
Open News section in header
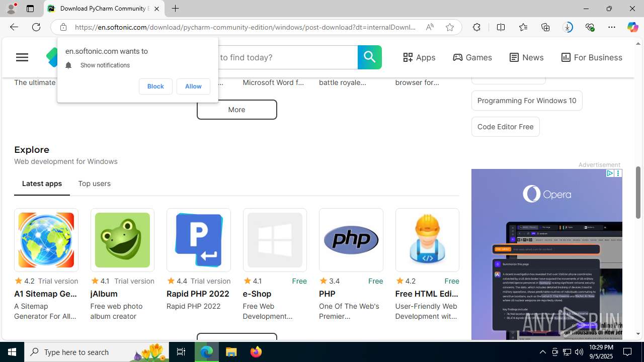(x=526, y=57)
